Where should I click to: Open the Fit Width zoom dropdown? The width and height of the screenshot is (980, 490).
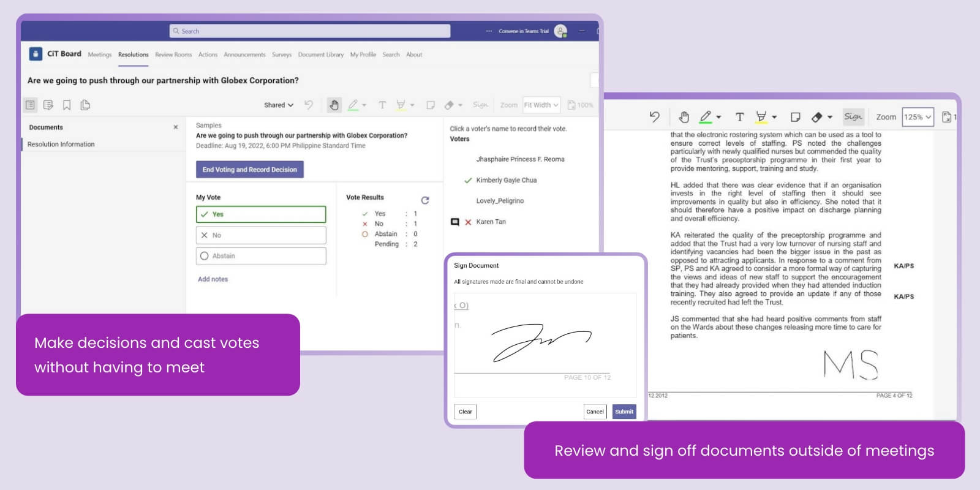pyautogui.click(x=541, y=105)
